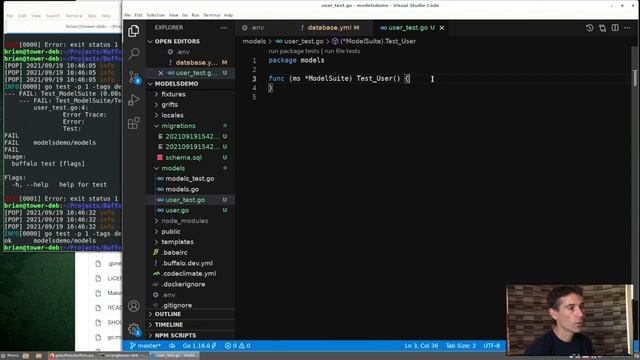640x360 pixels.
Task: Close the user_test.go editor tab
Action: (442, 28)
